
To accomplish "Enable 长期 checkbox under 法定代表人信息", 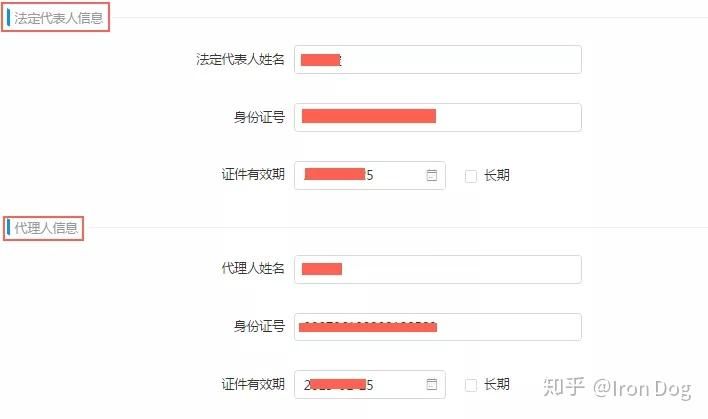I will pos(471,176).
